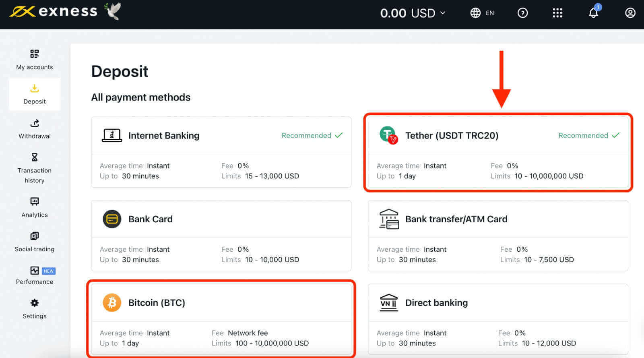
Task: Click the Tether USDT coin icon
Action: (x=388, y=135)
